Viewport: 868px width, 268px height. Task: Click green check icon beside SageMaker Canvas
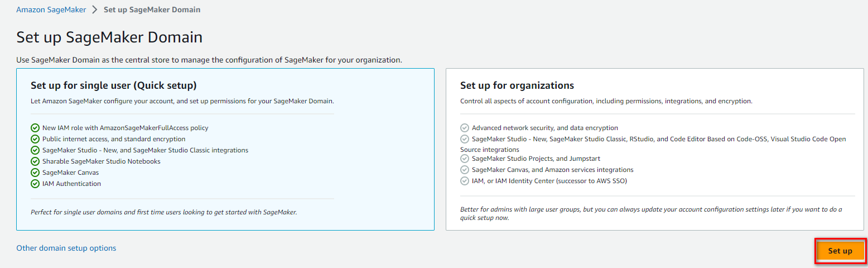click(x=35, y=173)
